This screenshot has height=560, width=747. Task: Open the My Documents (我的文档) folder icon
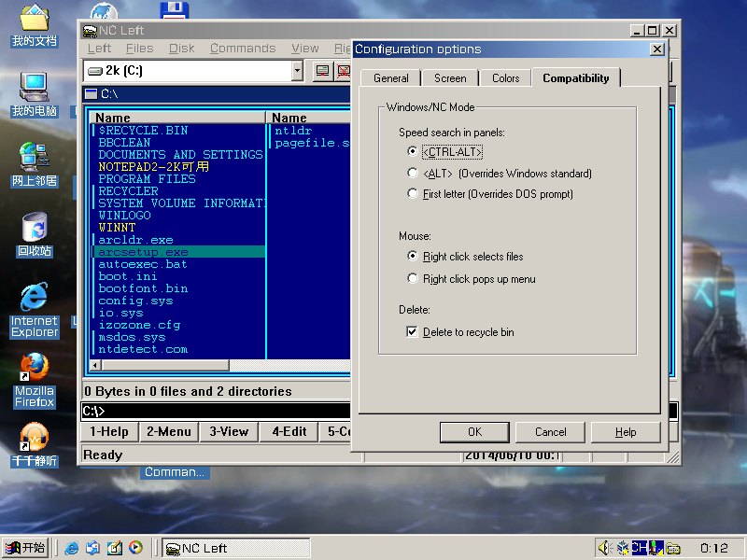pos(34,19)
